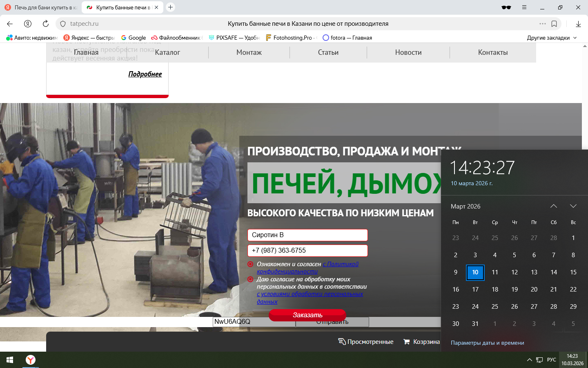Click the browser back arrow icon

pyautogui.click(x=10, y=24)
